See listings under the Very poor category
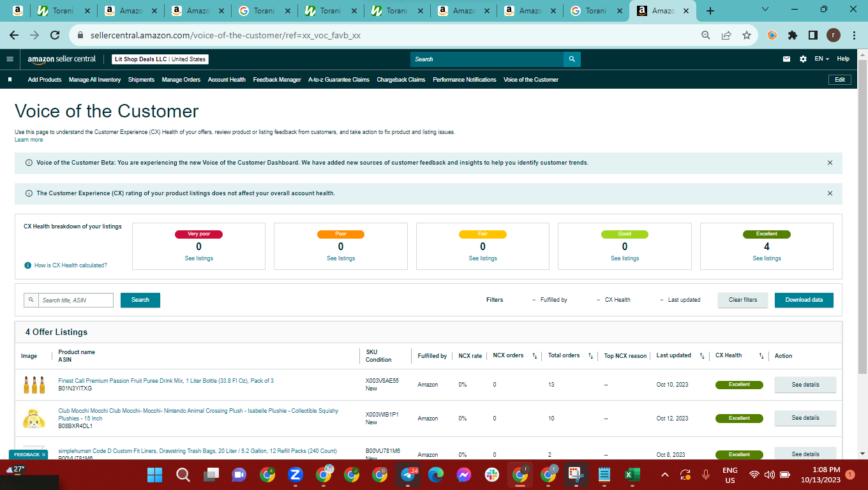Image resolution: width=868 pixels, height=490 pixels. pyautogui.click(x=199, y=258)
